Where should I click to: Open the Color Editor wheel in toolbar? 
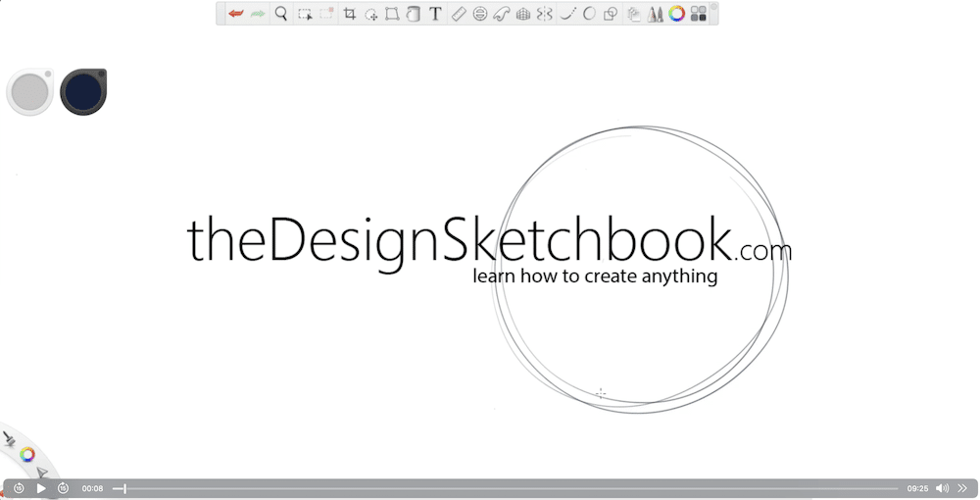(x=677, y=14)
